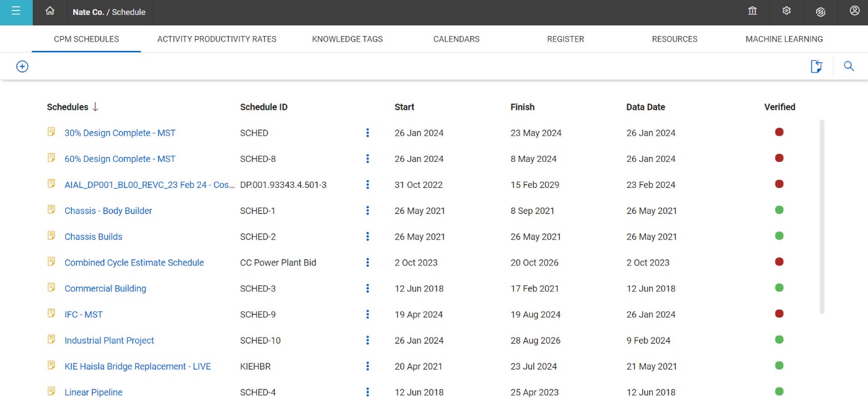
Task: Open the company administration (bank) icon
Action: pos(752,11)
